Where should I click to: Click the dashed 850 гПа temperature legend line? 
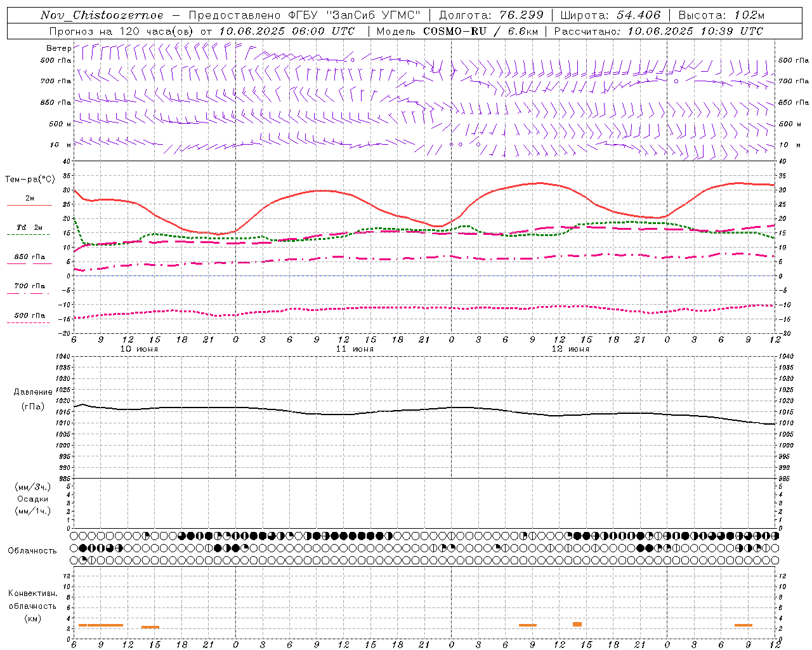[x=29, y=263]
